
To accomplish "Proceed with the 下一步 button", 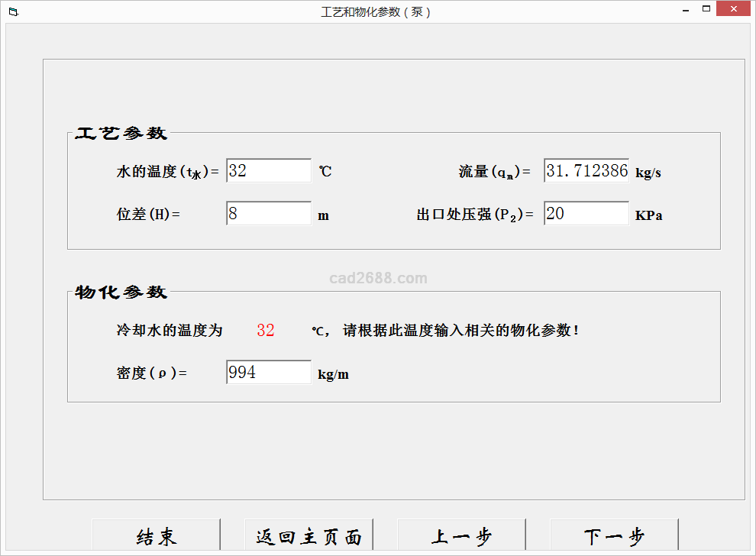I will pyautogui.click(x=614, y=536).
